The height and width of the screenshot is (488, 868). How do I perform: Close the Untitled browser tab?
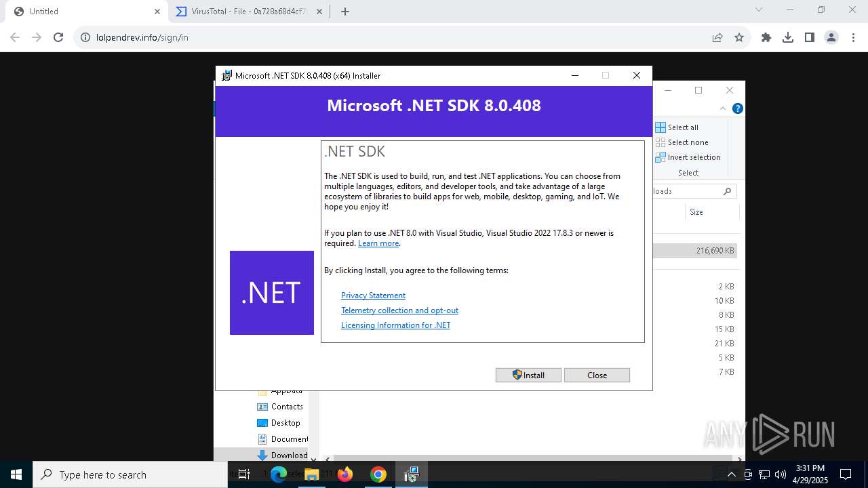click(157, 12)
